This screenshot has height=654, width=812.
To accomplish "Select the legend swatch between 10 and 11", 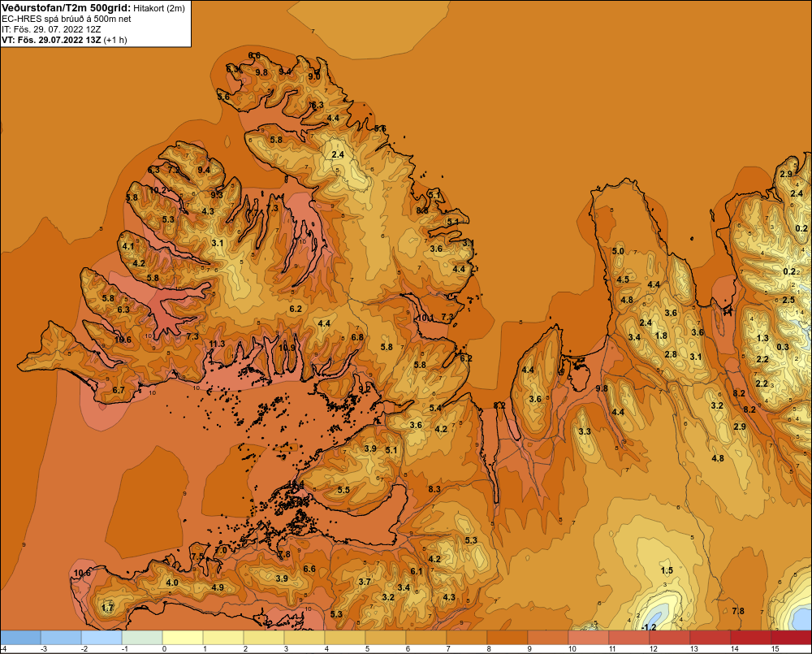I will click(589, 638).
